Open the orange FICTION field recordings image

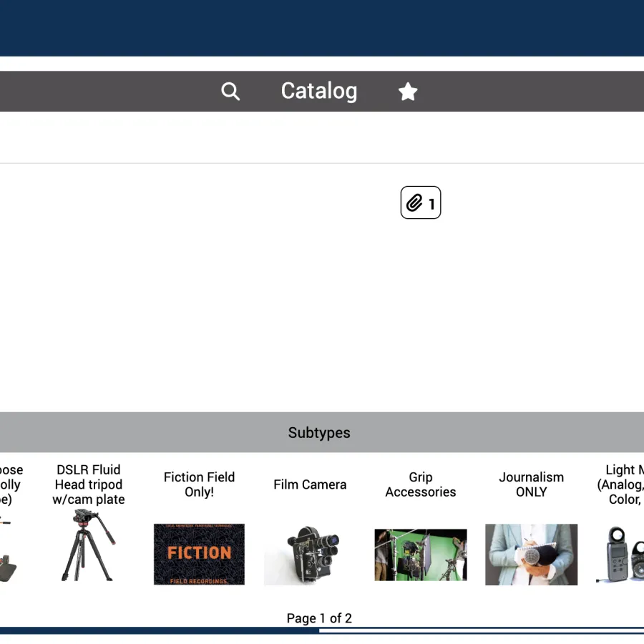(x=199, y=554)
